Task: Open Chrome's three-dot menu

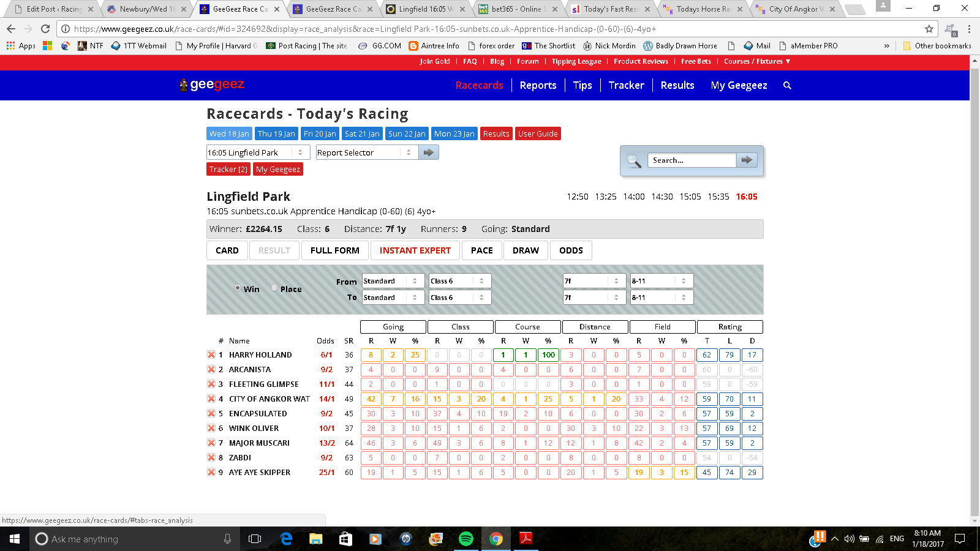Action: point(969,29)
